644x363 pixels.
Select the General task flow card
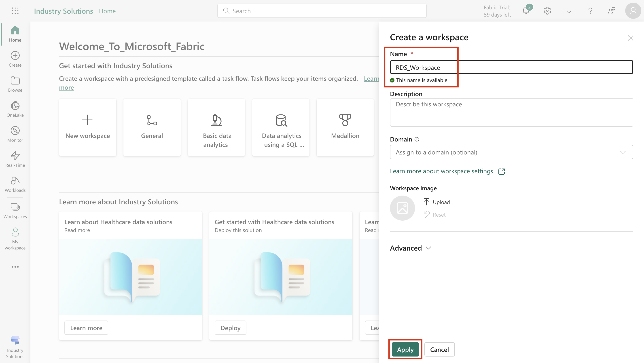pos(152,127)
